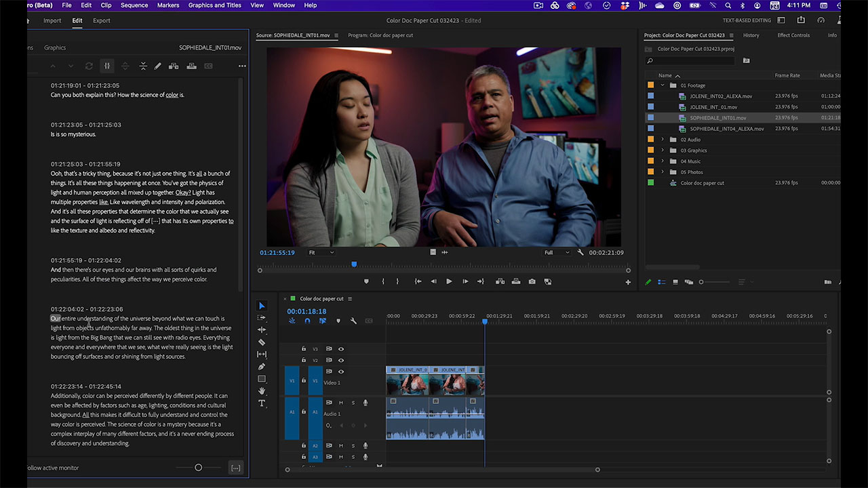This screenshot has width=868, height=488.
Task: Open the Full playback resolution dropdown
Action: click(557, 253)
